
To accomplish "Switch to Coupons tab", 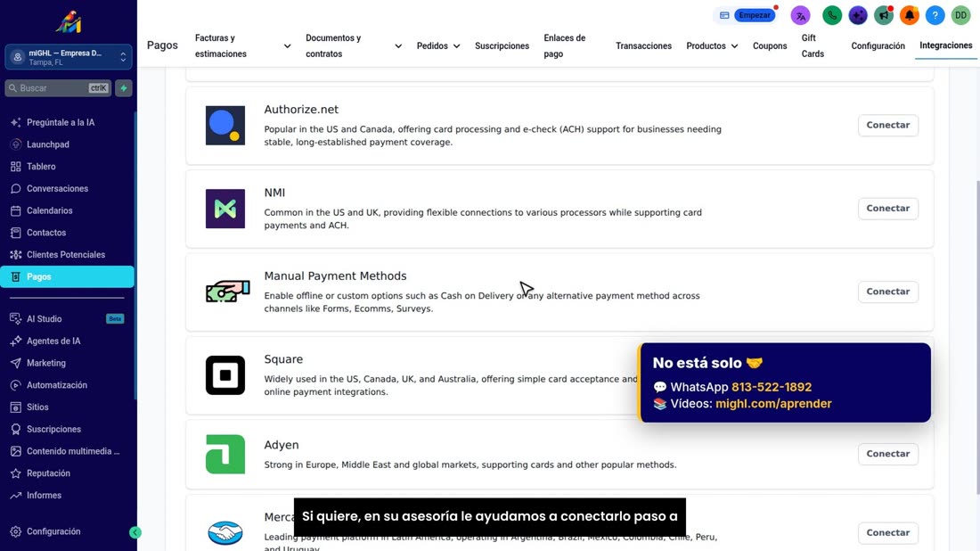I will [x=770, y=45].
